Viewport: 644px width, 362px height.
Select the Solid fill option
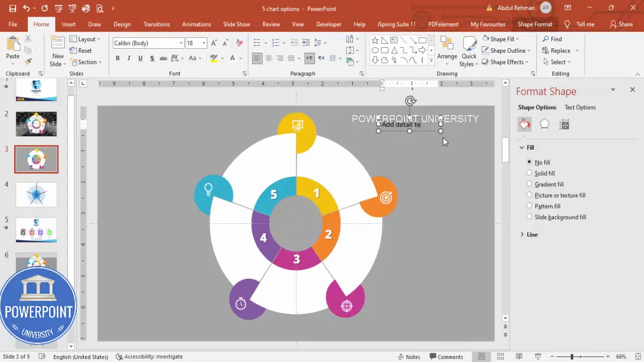click(x=529, y=173)
